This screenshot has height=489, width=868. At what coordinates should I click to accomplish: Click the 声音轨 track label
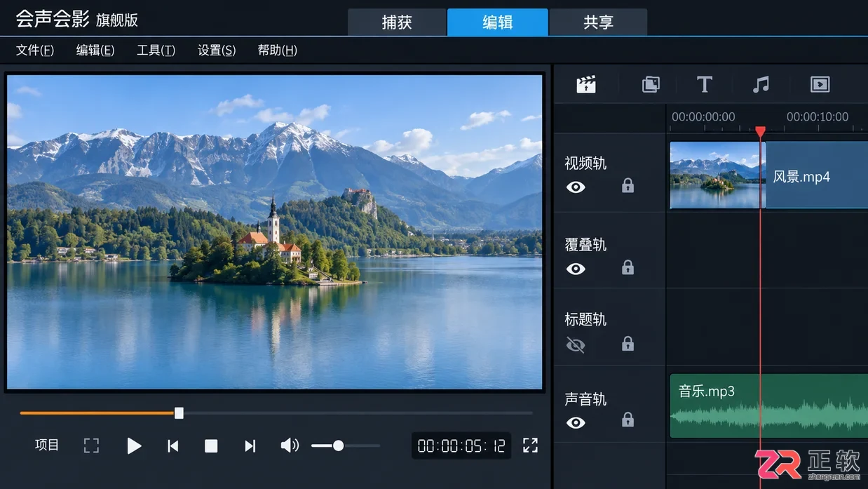click(585, 399)
